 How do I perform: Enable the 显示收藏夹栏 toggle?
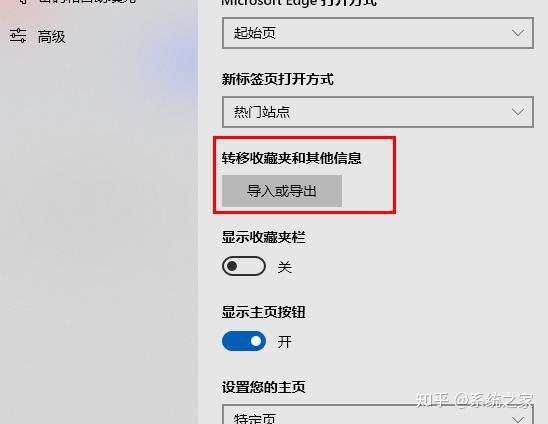[x=244, y=266]
